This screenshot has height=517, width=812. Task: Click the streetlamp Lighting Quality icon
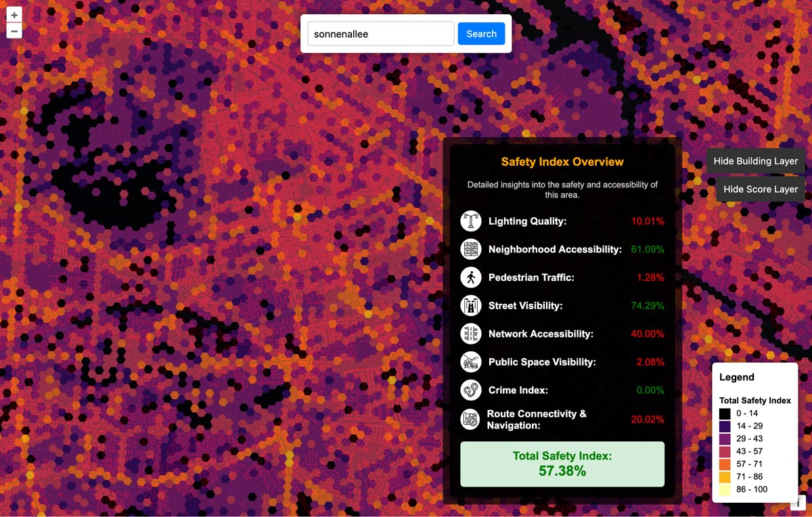click(470, 221)
